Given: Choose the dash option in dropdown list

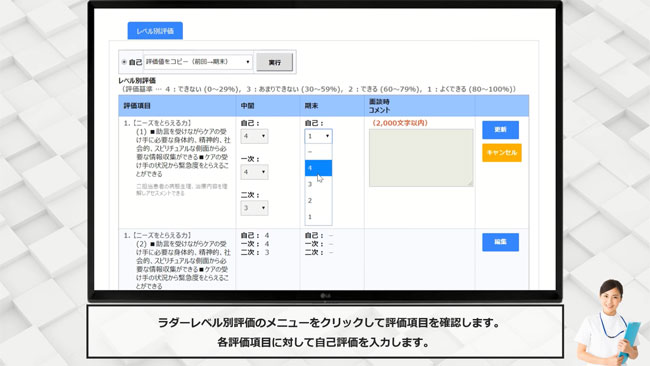Looking at the screenshot, I should 318,152.
